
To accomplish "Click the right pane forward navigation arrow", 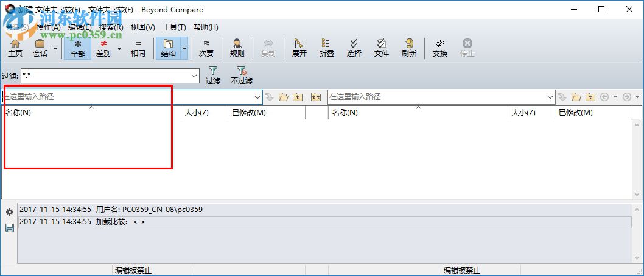I will [x=627, y=97].
